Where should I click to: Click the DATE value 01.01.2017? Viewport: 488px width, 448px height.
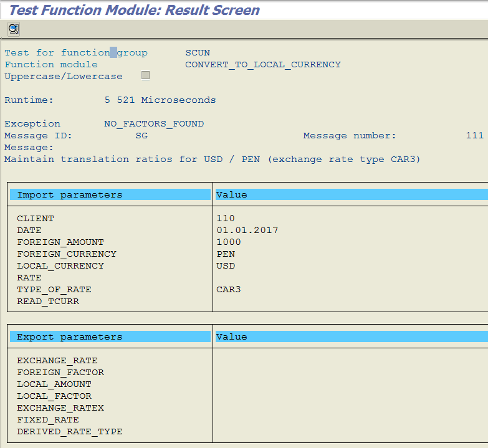247,231
